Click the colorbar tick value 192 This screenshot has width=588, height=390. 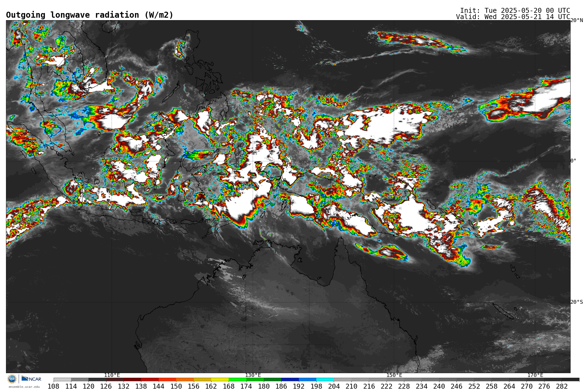coord(299,386)
